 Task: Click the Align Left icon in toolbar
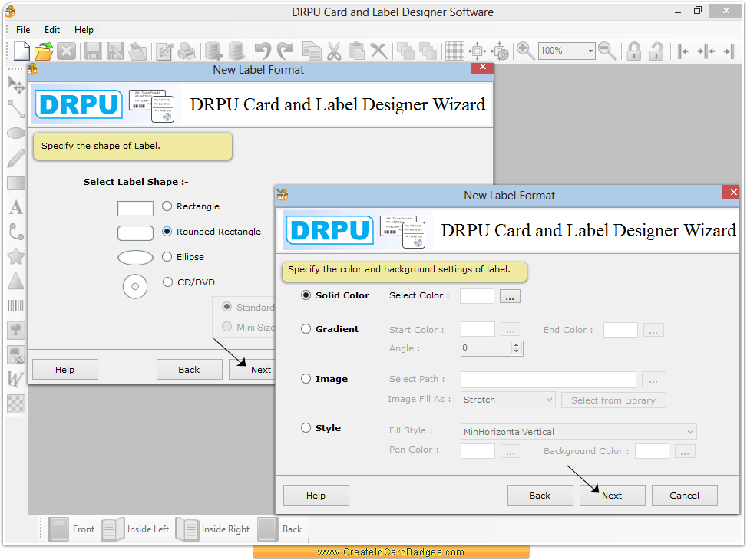(x=683, y=51)
